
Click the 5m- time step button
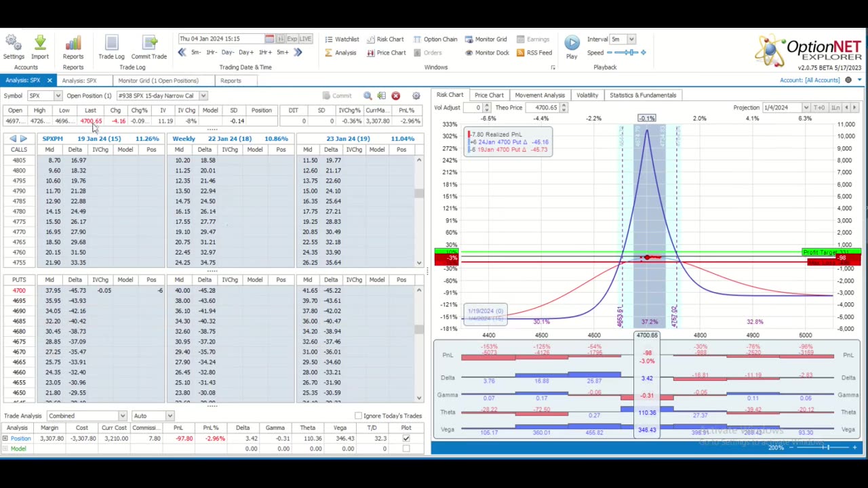195,52
